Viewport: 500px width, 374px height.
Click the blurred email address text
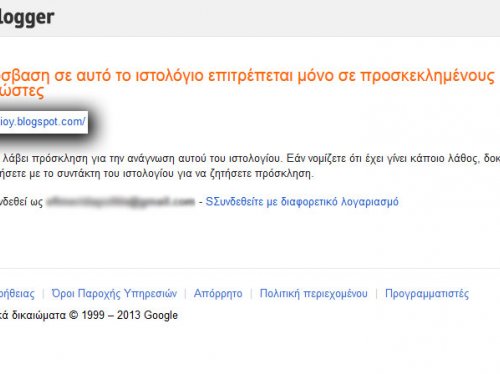(x=120, y=202)
